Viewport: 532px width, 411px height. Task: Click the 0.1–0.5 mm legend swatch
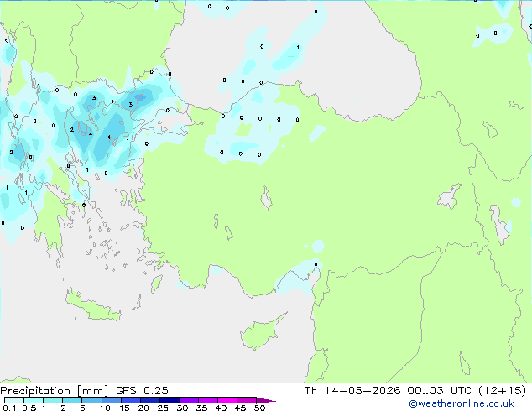(14, 400)
